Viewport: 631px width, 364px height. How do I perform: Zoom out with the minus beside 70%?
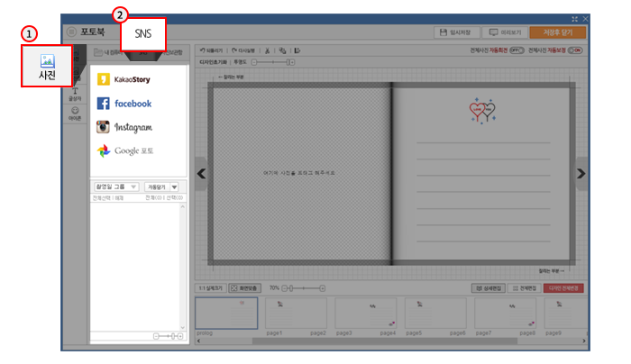(x=285, y=288)
